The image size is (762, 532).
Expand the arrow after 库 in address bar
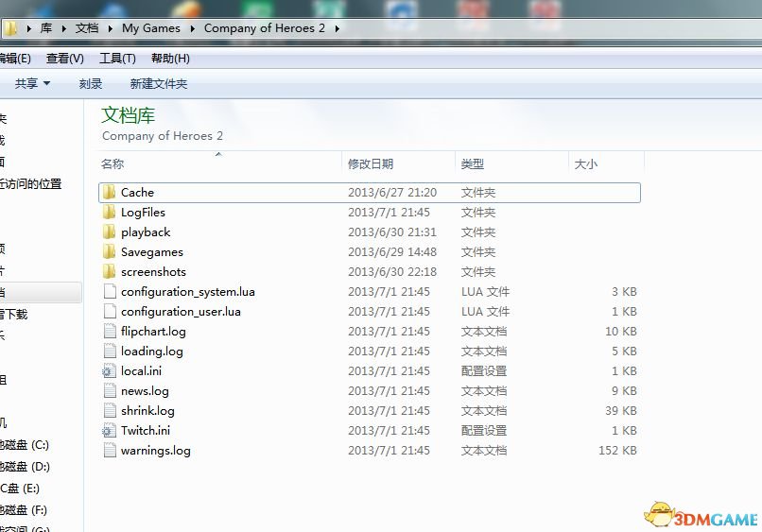click(63, 28)
